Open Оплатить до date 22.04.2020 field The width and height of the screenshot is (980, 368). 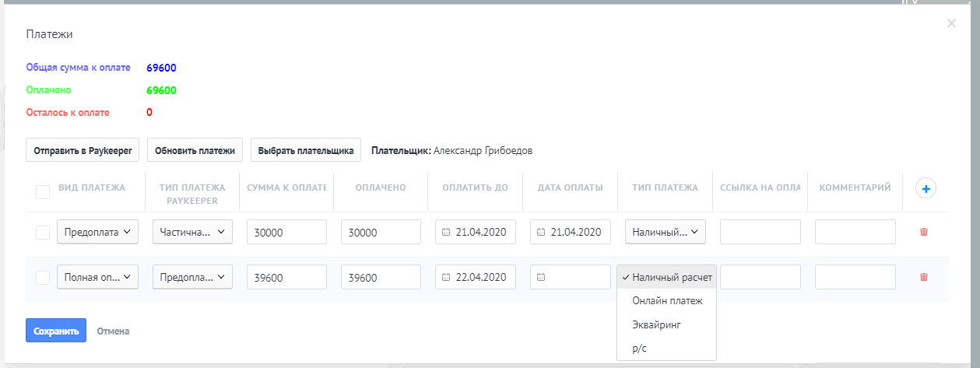point(476,277)
